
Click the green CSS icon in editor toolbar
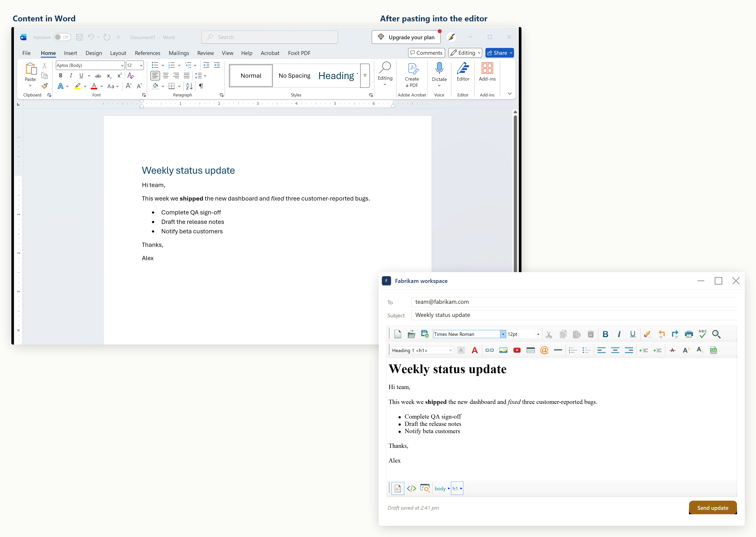pos(713,350)
